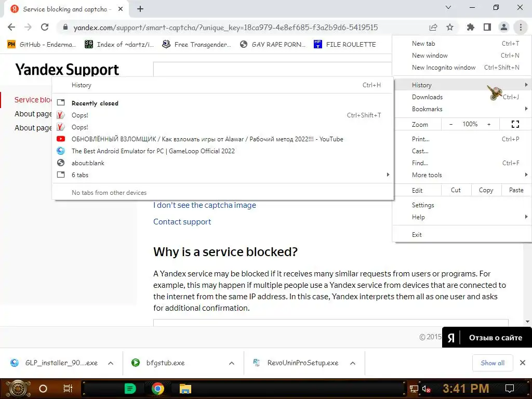Screen dimensions: 532x399
Task: Toggle the side panel icon
Action: [x=487, y=27]
